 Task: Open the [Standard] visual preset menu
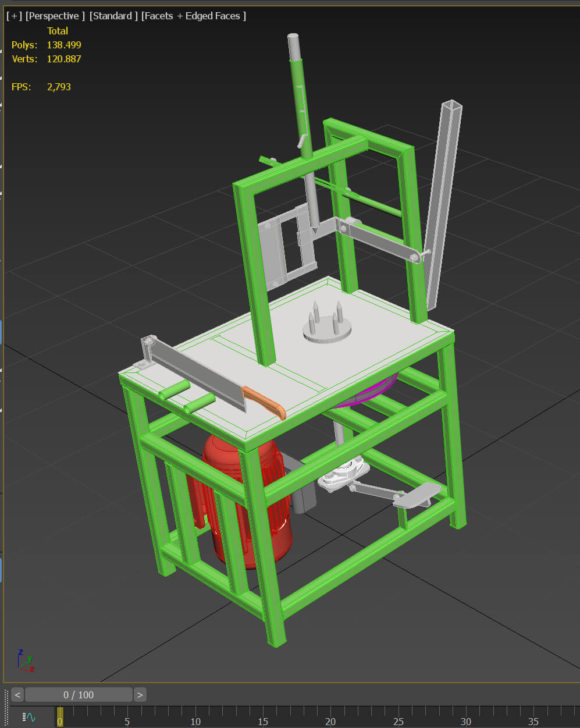coord(113,16)
